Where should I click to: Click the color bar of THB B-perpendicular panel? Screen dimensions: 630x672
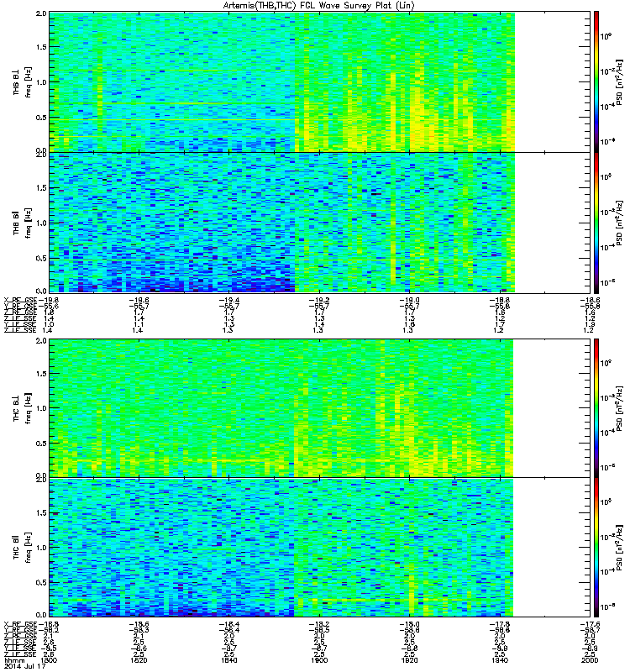click(x=596, y=81)
